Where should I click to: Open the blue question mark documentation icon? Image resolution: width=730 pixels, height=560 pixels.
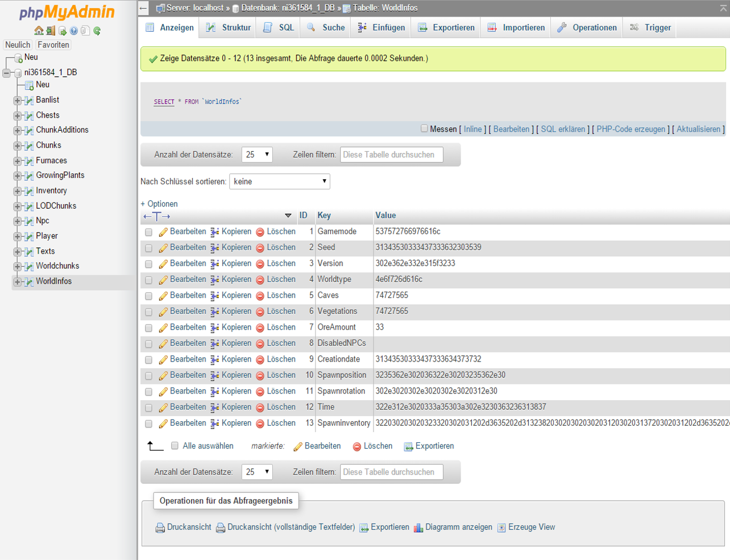pyautogui.click(x=73, y=31)
